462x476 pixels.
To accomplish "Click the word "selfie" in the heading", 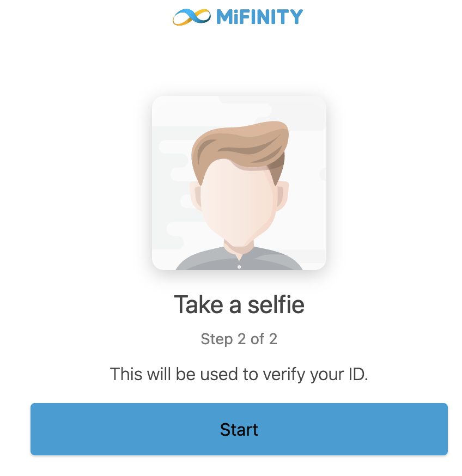I will [276, 304].
